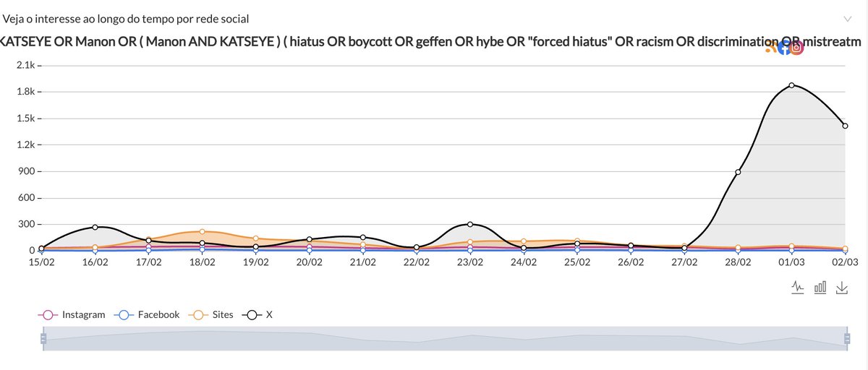Click the data zoom preview bar
Image resolution: width=868 pixels, height=370 pixels.
pos(445,338)
